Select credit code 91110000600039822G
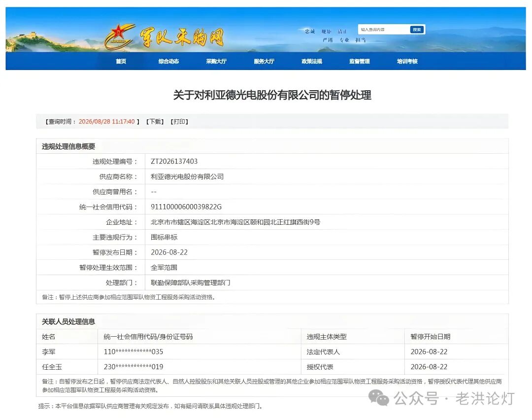 [x=186, y=207]
